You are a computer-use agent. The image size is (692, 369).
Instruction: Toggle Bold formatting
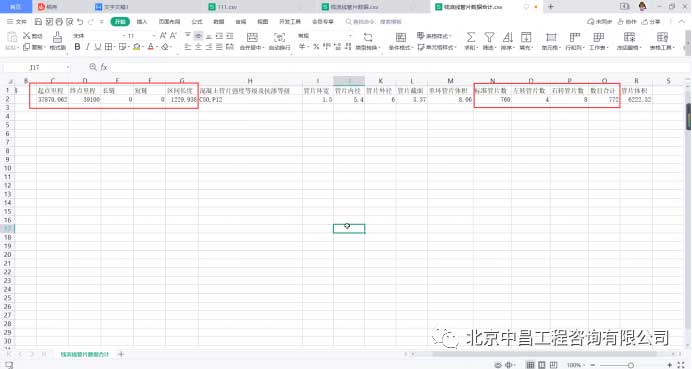click(x=77, y=47)
